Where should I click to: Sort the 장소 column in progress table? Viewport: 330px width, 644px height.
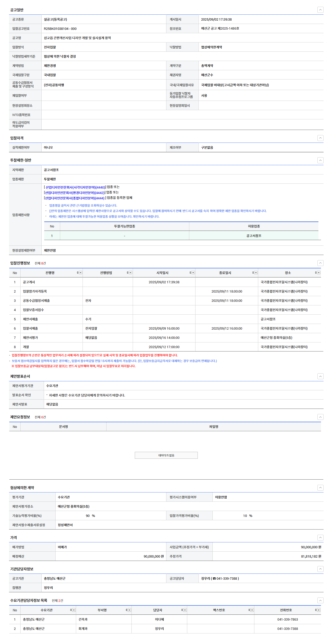pos(316,272)
